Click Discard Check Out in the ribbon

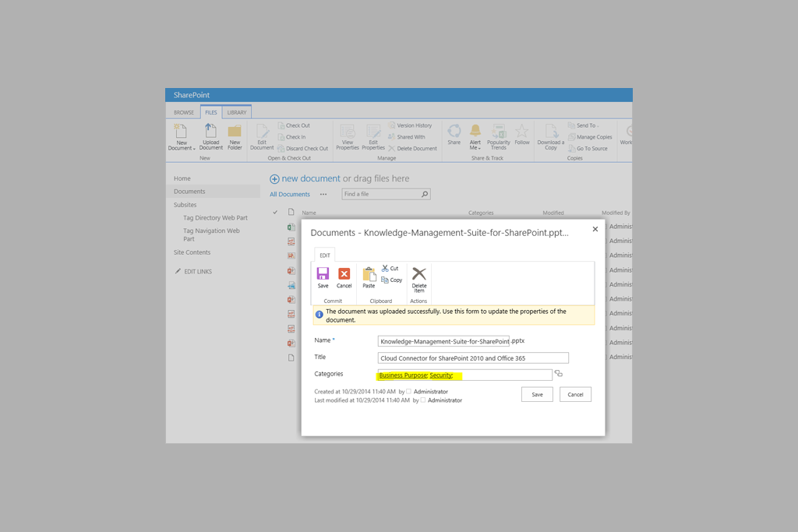[x=303, y=149]
